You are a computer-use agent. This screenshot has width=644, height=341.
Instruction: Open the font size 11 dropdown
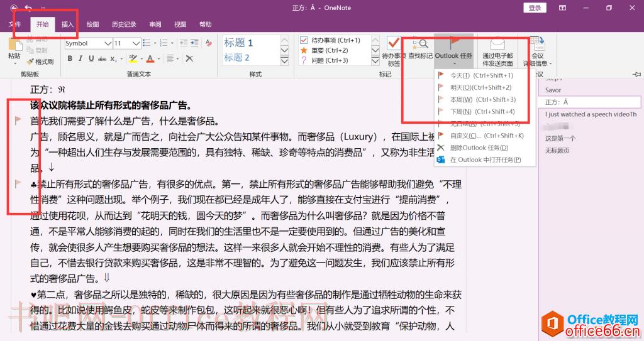pyautogui.click(x=136, y=43)
